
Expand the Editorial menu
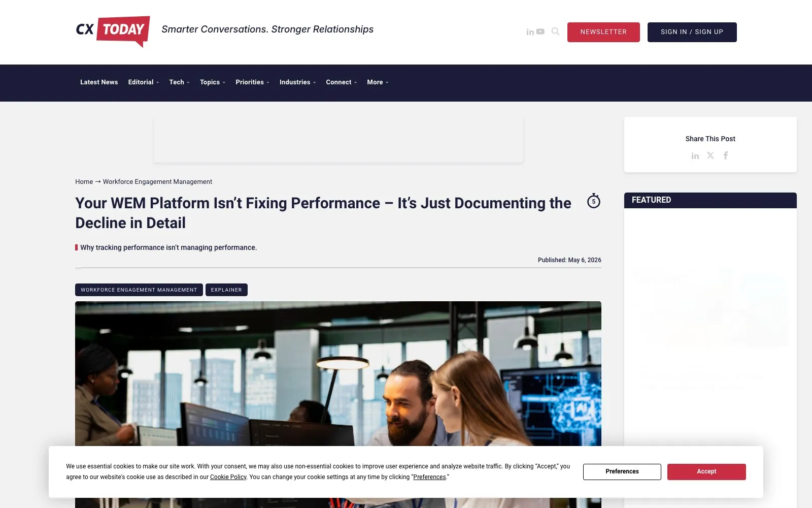coord(144,82)
